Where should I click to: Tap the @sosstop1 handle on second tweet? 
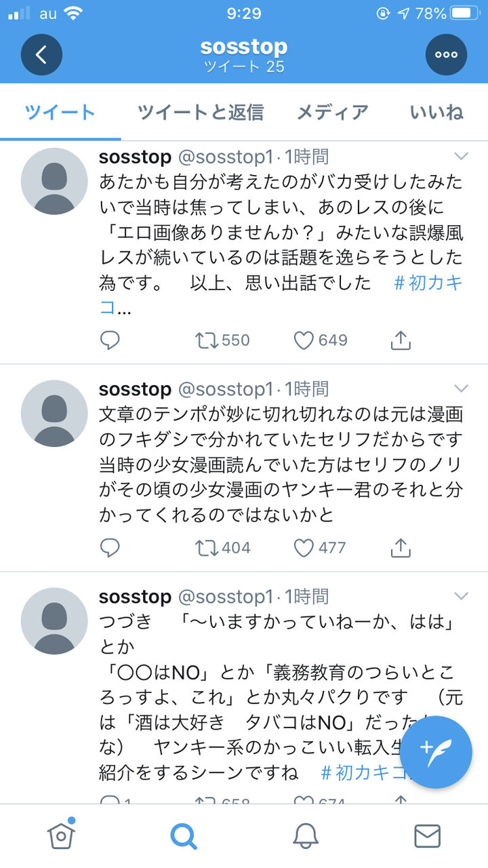[x=226, y=389]
